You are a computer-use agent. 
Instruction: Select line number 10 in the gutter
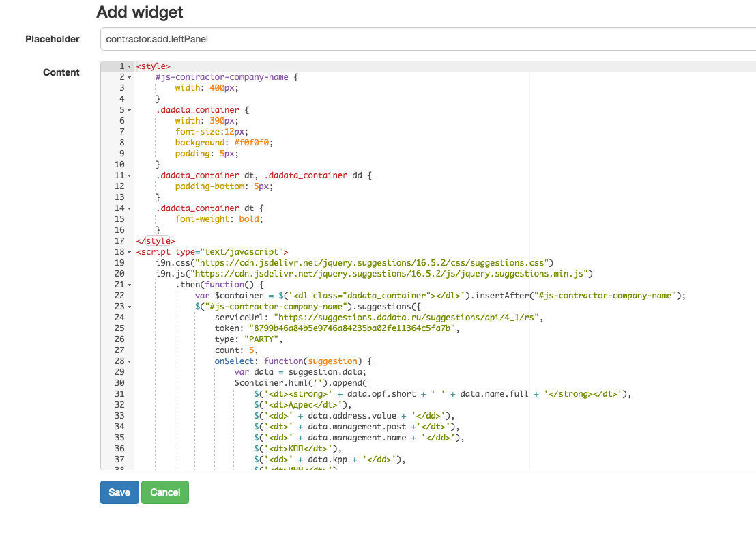(119, 164)
